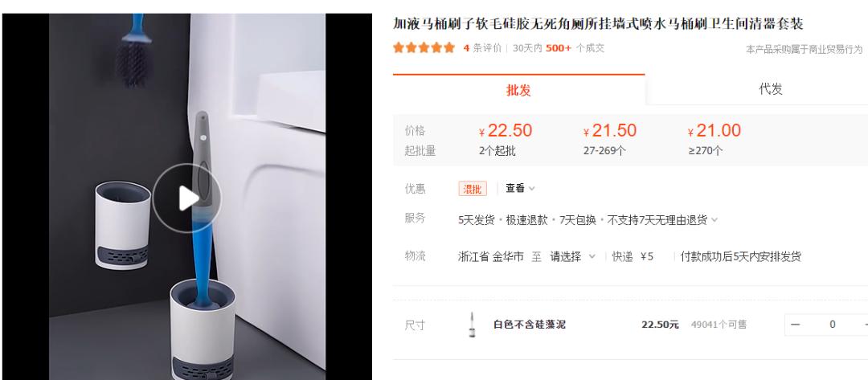Click the white brush variant thumbnail

473,324
